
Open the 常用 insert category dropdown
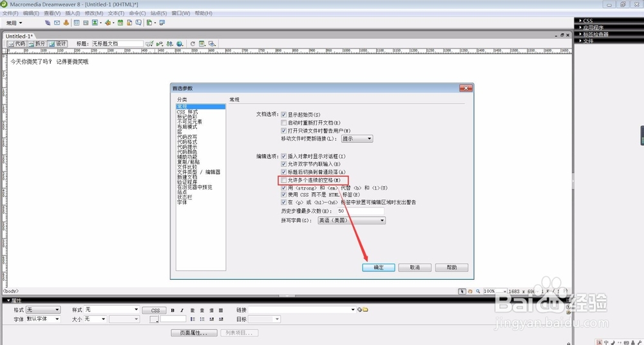pos(14,23)
